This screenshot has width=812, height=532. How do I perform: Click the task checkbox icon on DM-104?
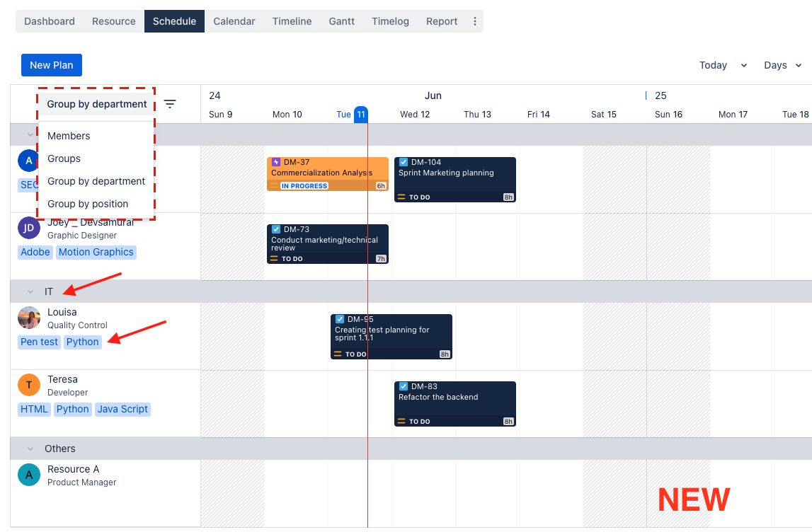[404, 162]
